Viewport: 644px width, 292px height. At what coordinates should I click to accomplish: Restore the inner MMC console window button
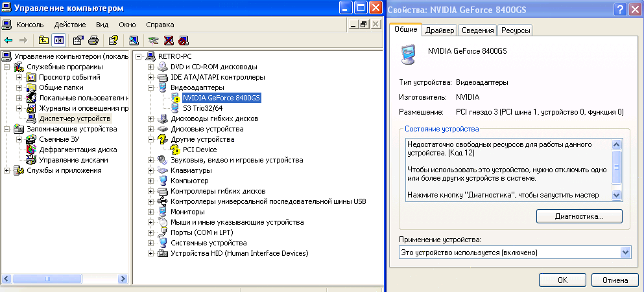[x=363, y=25]
